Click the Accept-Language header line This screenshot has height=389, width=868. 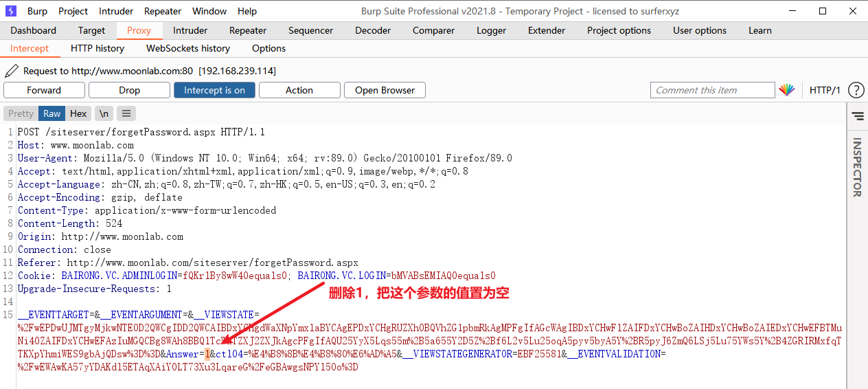tap(227, 184)
